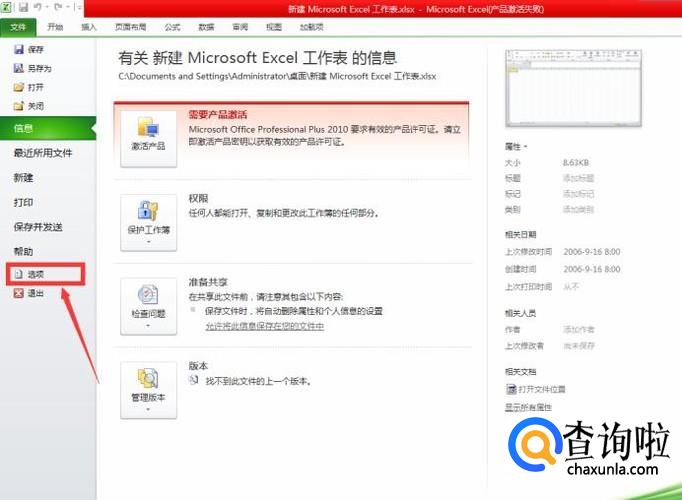Click the 准备共享 heading text
This screenshot has height=500, width=682.
click(x=208, y=282)
